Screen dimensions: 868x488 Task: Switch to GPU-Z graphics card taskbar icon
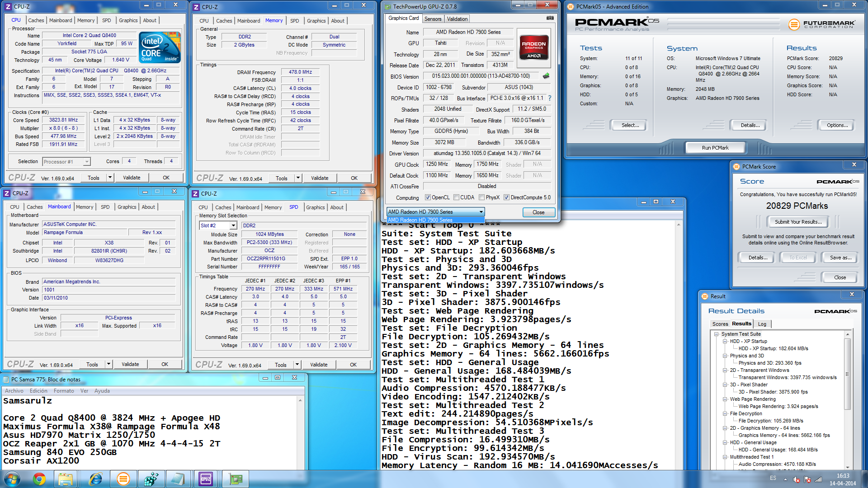tap(235, 479)
